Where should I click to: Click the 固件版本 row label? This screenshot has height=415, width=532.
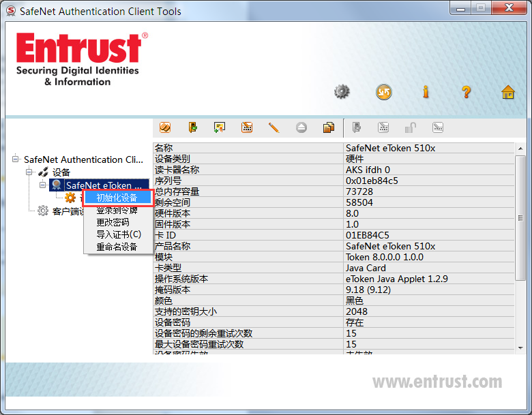pos(173,224)
